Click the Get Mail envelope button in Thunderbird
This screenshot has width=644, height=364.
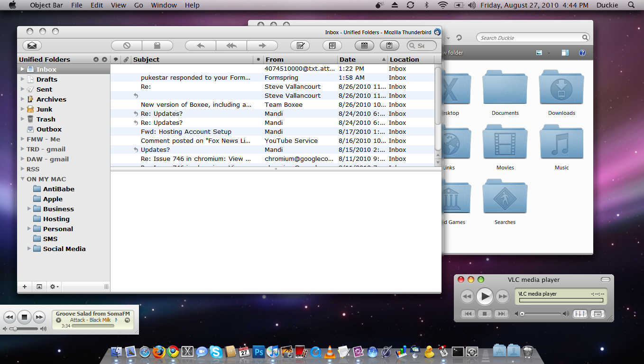(x=32, y=46)
